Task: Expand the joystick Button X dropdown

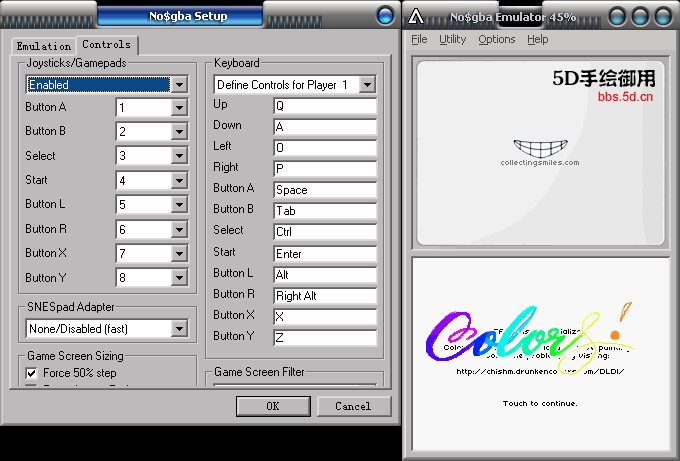Action: pos(179,253)
